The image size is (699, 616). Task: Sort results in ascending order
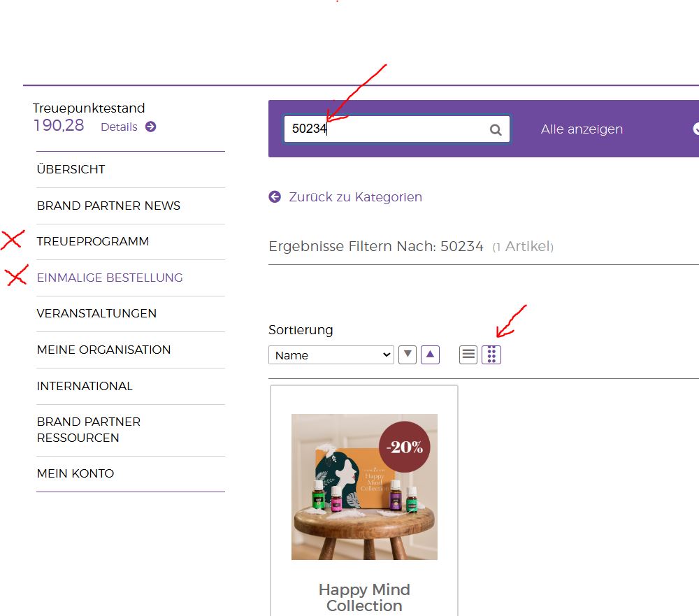click(x=431, y=354)
